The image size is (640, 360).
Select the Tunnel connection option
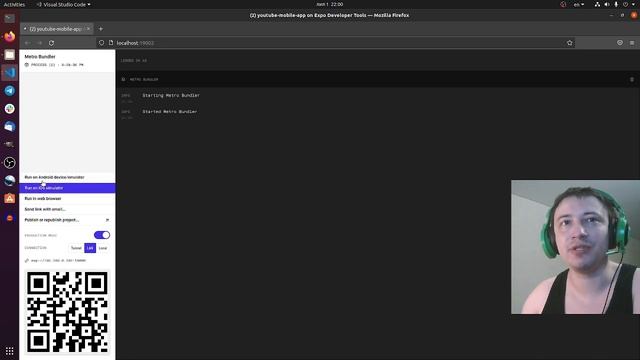click(x=76, y=248)
